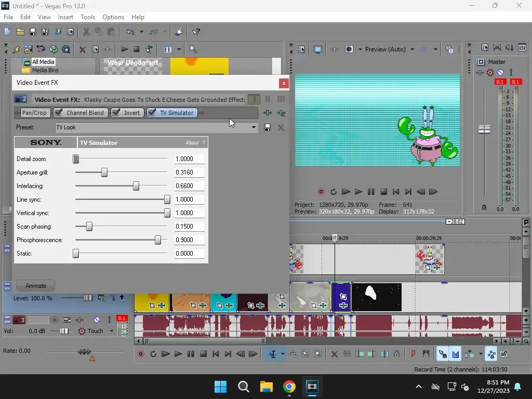Screen dimensions: 532x399
Task: Stop media preview in Project Media toolbar
Action: click(x=137, y=49)
